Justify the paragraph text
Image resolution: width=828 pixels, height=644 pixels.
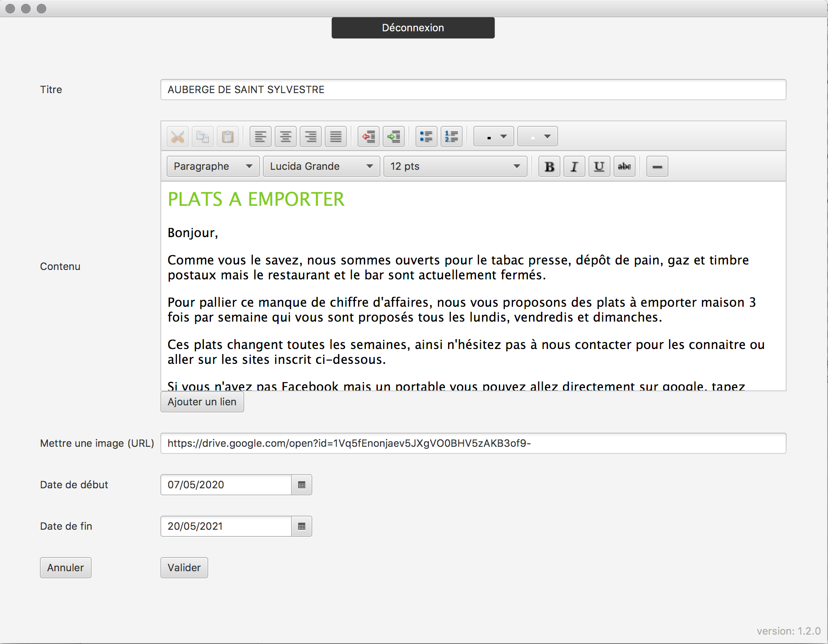pos(335,137)
